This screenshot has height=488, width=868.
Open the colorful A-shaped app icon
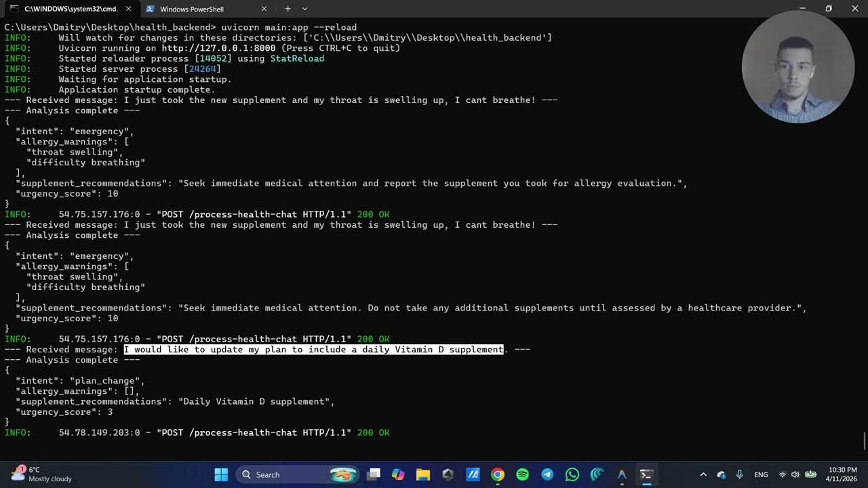[x=621, y=474]
